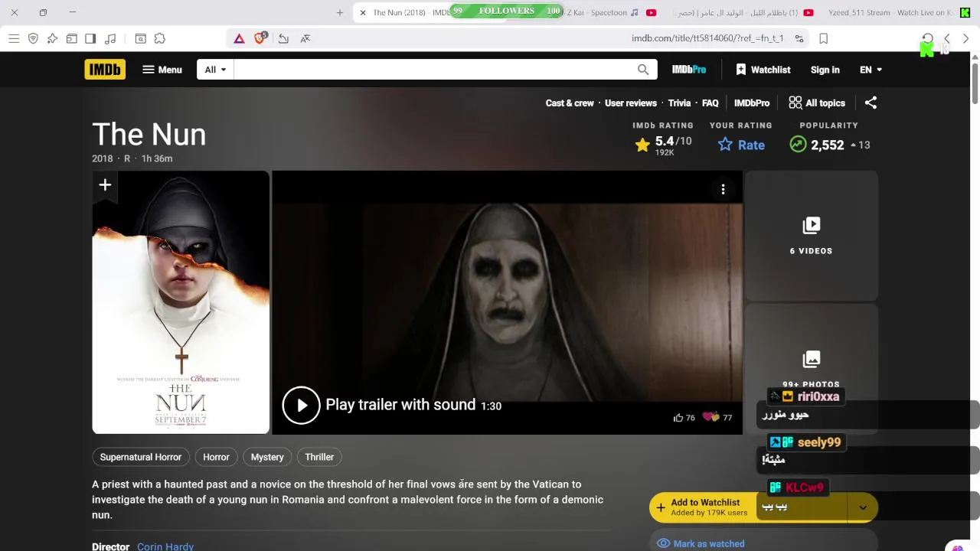Screen dimensions: 980x551
Task: Play trailer with sound button
Action: (391, 405)
